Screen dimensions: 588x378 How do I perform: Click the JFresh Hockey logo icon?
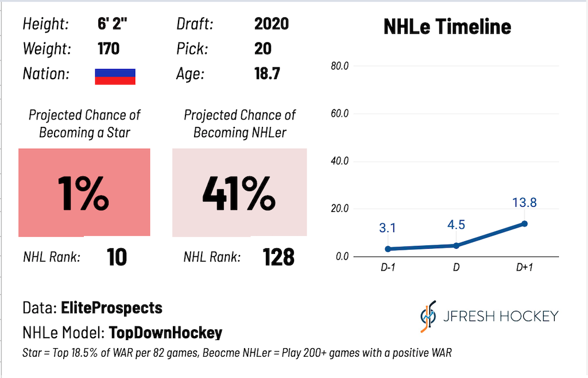428,317
